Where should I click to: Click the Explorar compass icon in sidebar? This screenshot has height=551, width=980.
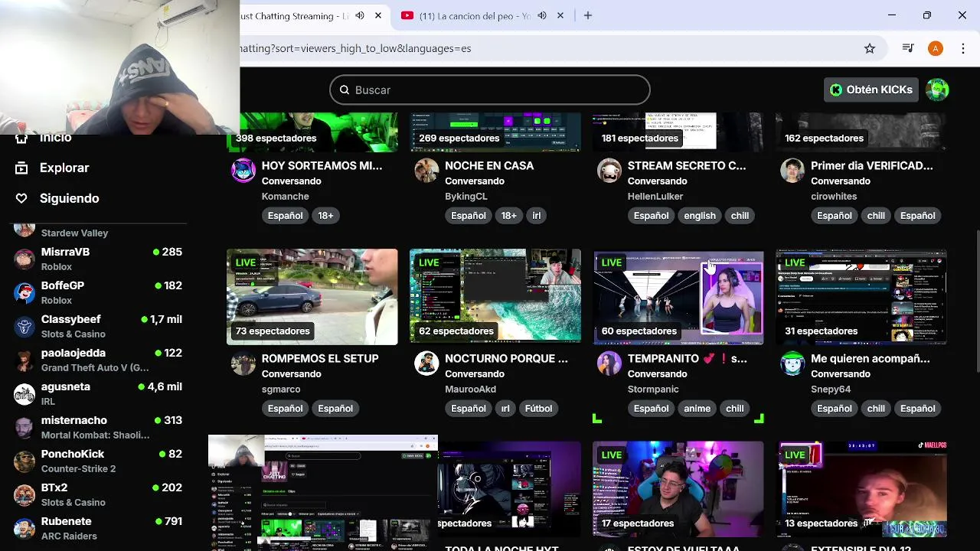point(21,168)
